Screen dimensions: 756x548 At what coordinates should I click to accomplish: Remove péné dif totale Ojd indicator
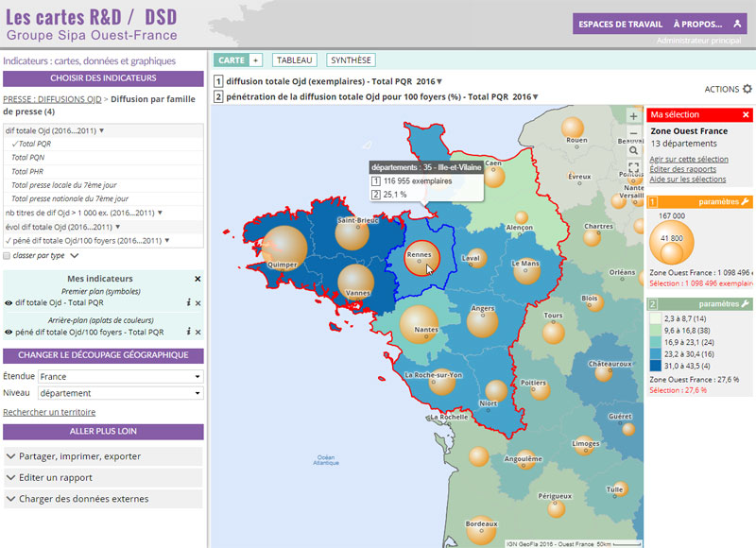click(198, 332)
